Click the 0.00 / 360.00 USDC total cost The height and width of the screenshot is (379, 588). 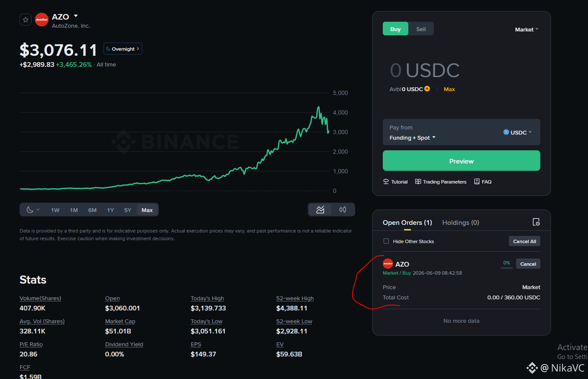pyautogui.click(x=514, y=297)
